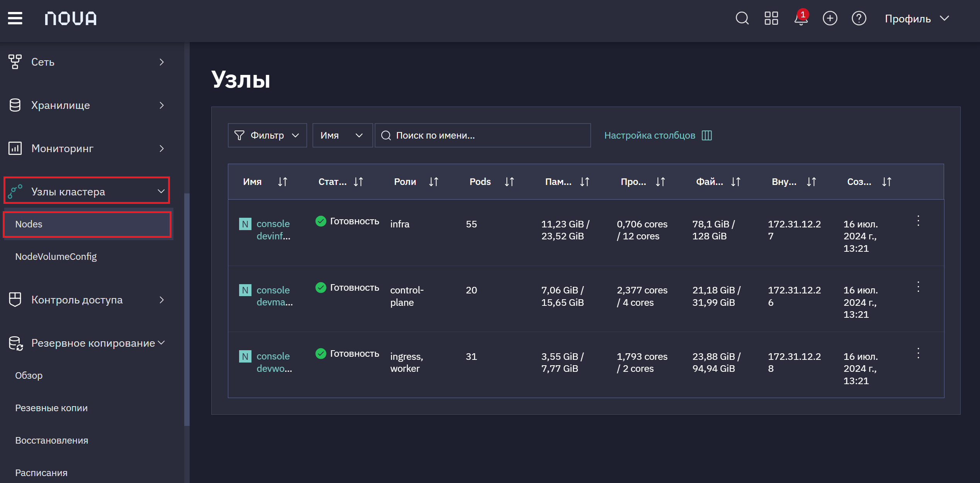
Task: Click the search magnifier icon in header
Action: [742, 18]
